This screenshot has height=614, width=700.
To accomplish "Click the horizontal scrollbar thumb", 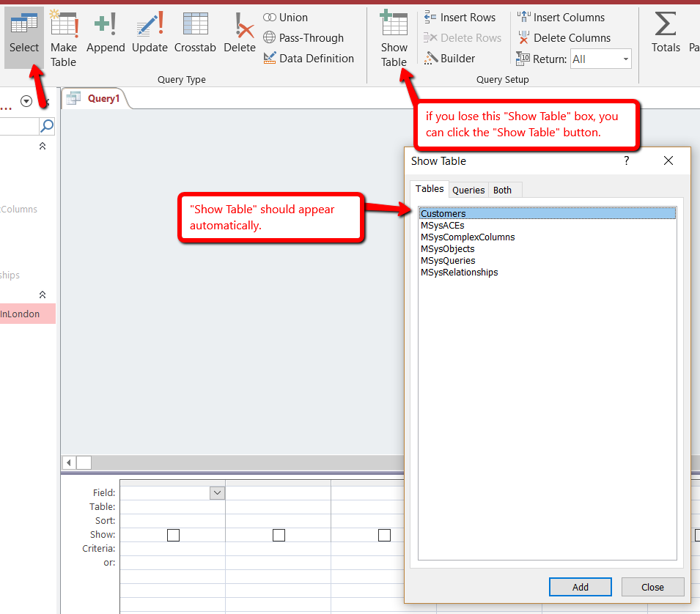I will (84, 463).
